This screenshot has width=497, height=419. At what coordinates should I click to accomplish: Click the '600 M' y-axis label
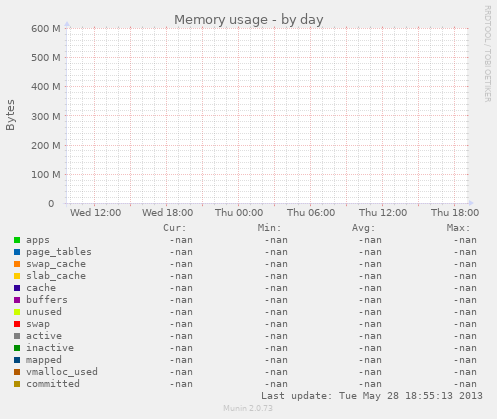[46, 29]
